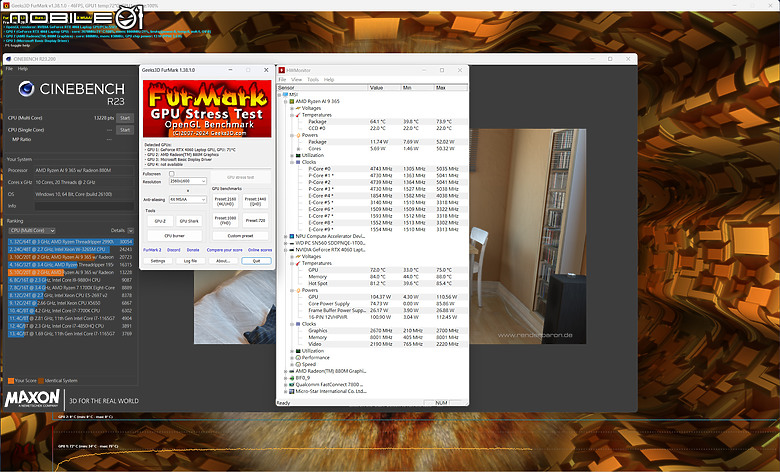
Task: Select the Threadripper 2990 ranking row
Action: click(x=71, y=242)
